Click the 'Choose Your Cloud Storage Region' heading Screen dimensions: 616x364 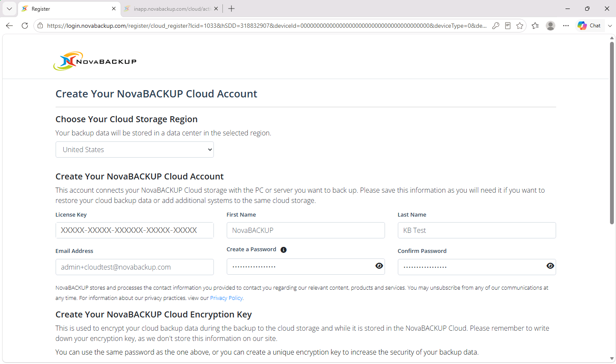pos(127,119)
